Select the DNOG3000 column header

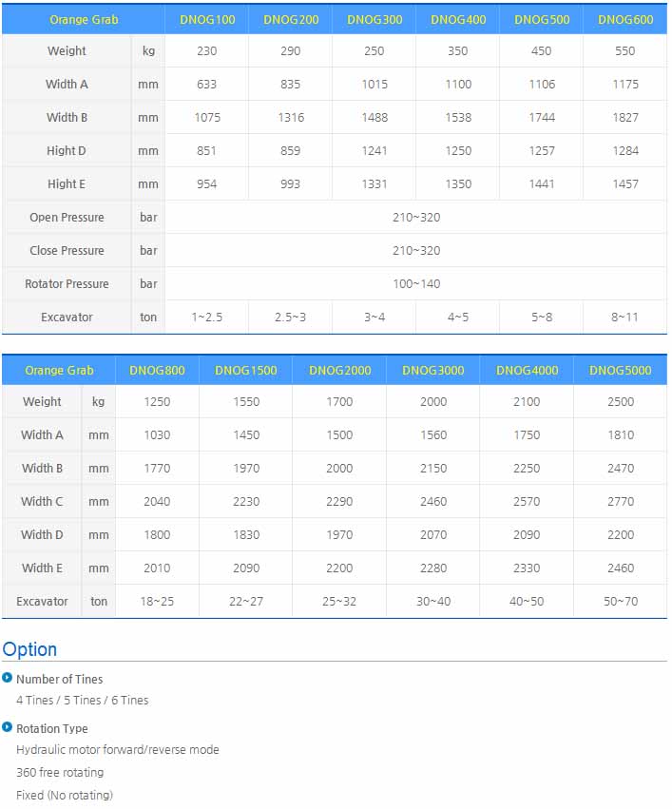point(433,371)
